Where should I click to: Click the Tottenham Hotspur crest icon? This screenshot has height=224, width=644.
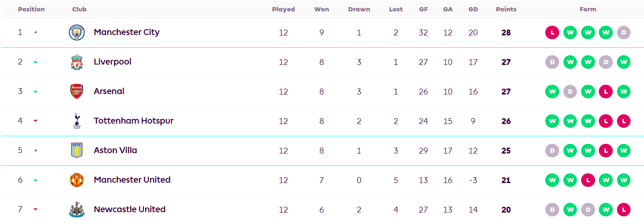[76, 121]
